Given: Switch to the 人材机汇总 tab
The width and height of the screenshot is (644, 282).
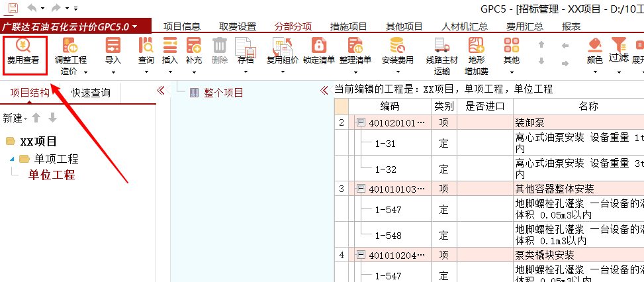Looking at the screenshot, I should [x=465, y=27].
